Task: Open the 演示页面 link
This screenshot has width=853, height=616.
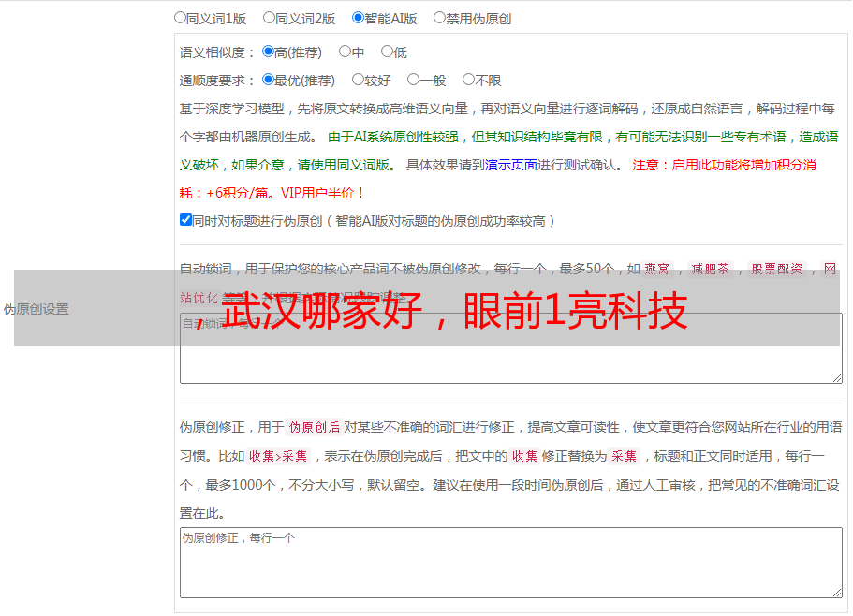Action: pos(511,165)
